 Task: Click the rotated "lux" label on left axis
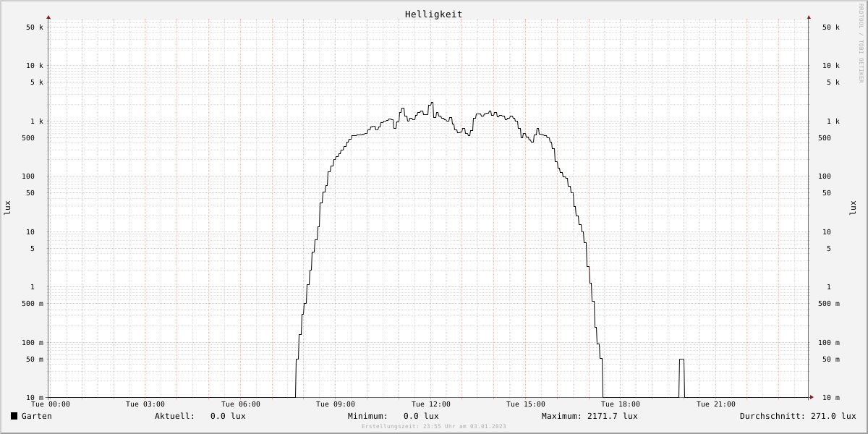point(7,208)
